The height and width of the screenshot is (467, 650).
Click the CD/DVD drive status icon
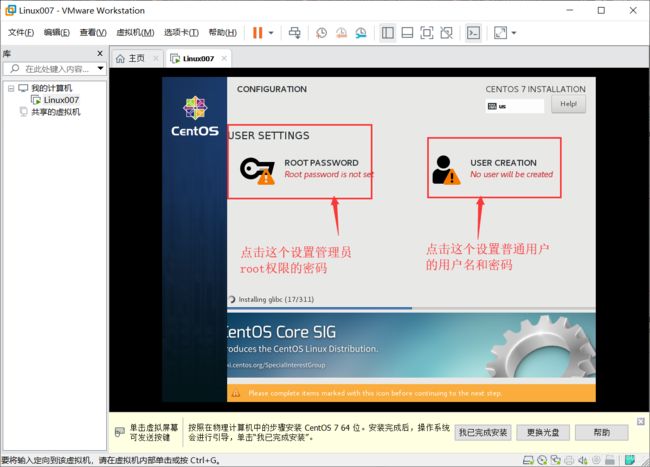pyautogui.click(x=542, y=460)
